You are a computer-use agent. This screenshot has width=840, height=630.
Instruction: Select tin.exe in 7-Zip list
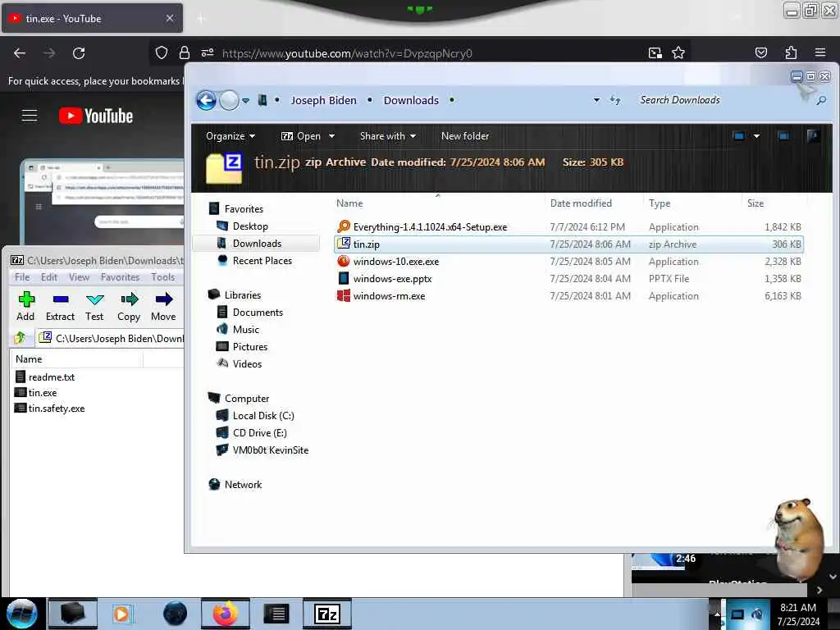click(x=35, y=393)
